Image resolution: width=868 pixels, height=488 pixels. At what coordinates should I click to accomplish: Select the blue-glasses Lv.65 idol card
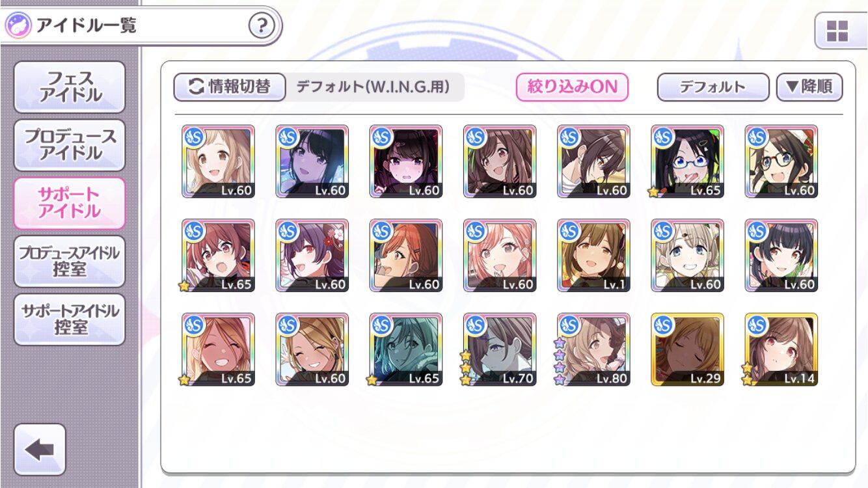(688, 161)
